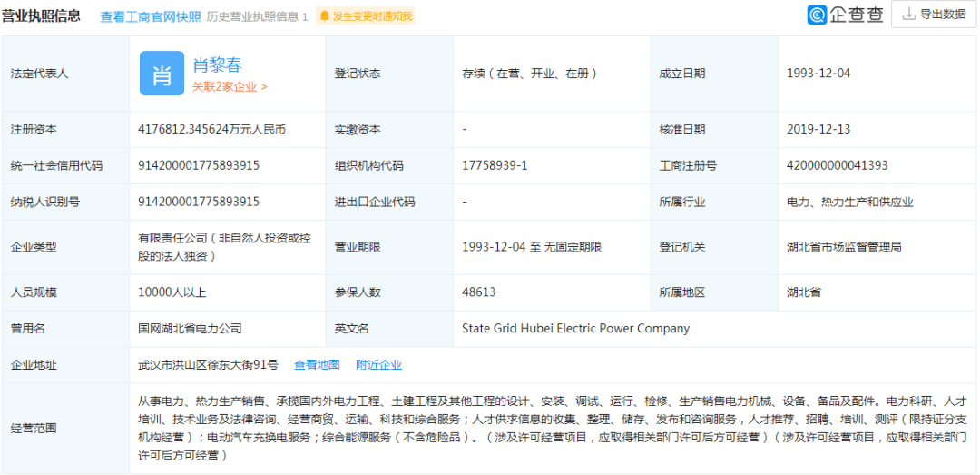Click insured count 48613
This screenshot has height=475, width=980.
479,292
